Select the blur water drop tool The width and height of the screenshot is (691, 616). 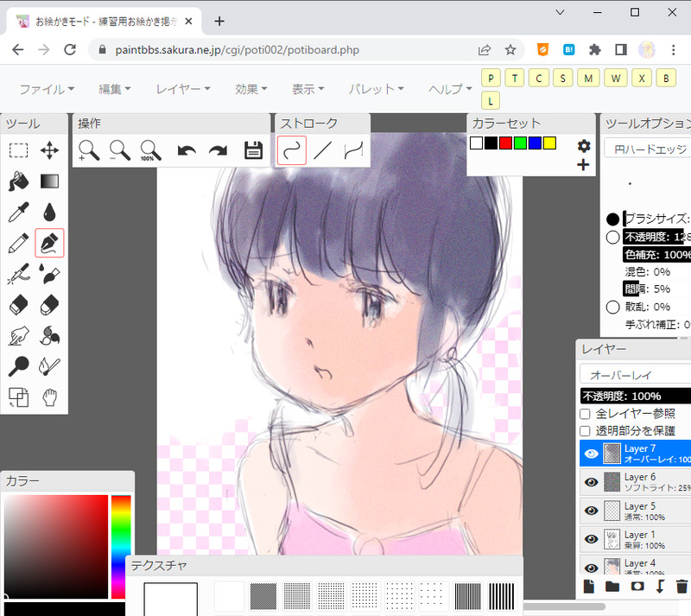(x=49, y=212)
